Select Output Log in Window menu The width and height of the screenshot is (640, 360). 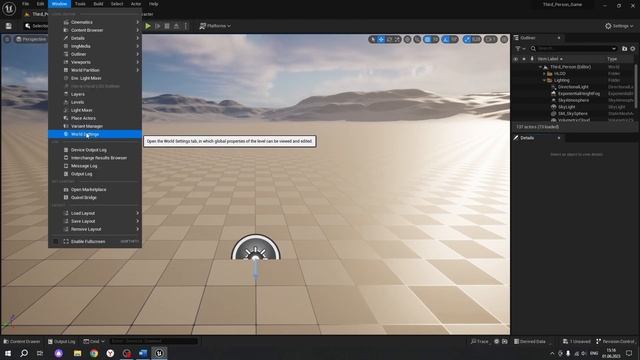click(x=95, y=174)
